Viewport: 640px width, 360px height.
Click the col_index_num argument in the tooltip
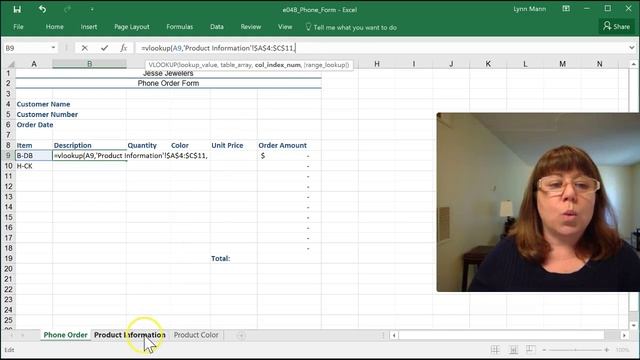point(278,65)
